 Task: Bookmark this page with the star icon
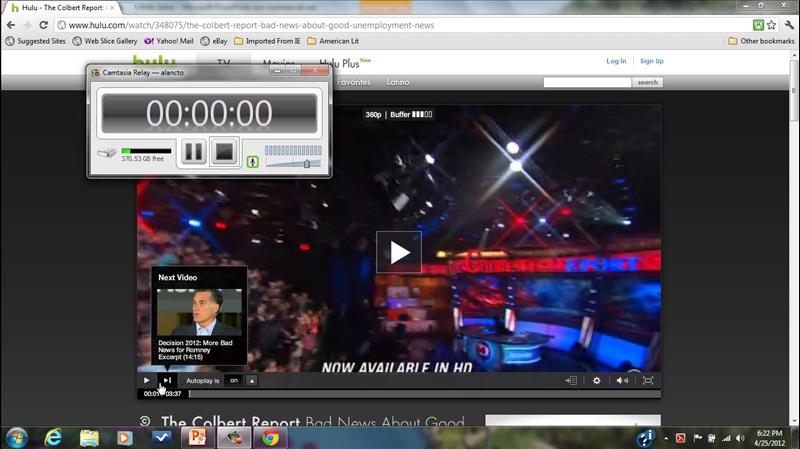(771, 25)
